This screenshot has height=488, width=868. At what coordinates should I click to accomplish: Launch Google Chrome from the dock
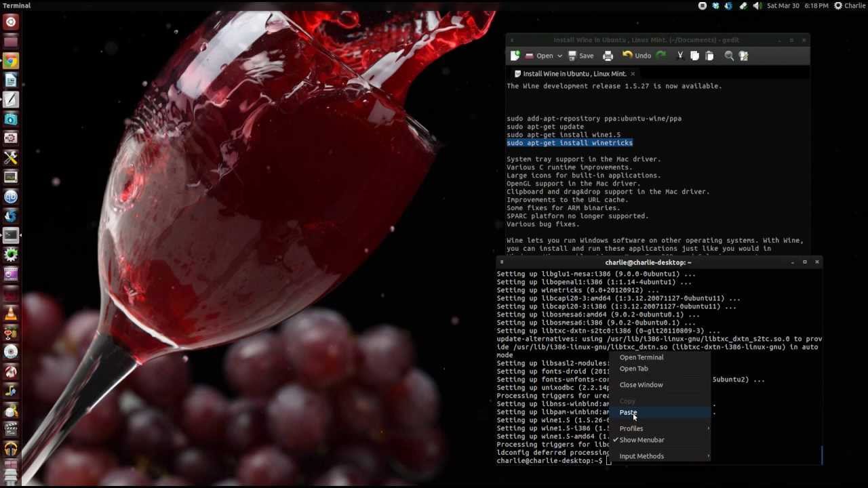pyautogui.click(x=11, y=62)
